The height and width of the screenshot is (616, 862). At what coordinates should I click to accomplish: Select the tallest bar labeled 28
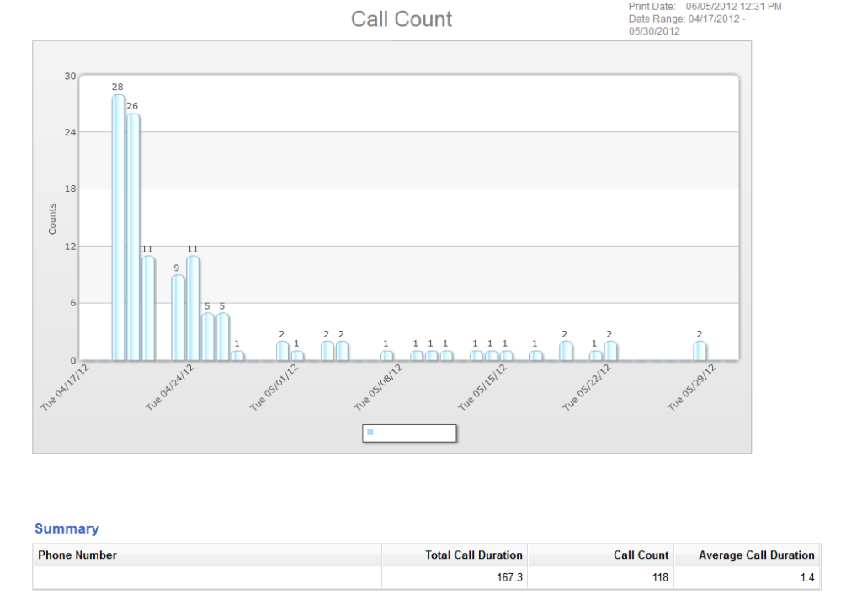click(118, 227)
